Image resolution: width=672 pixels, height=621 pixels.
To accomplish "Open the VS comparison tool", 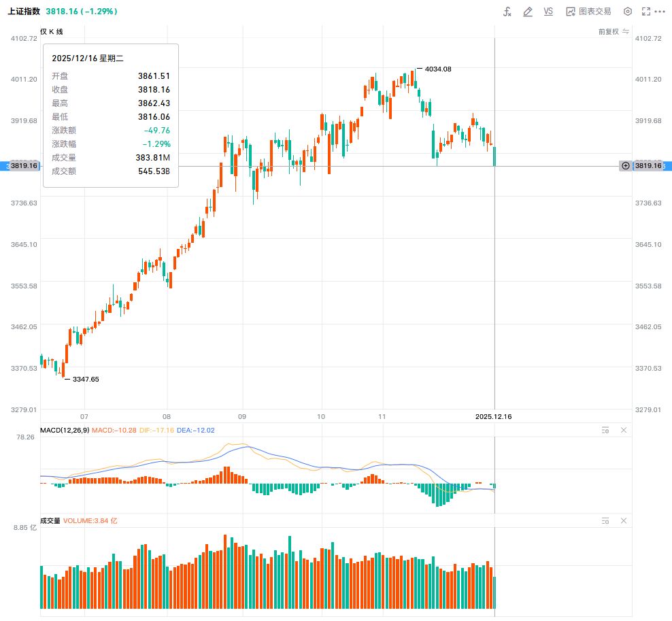I will click(548, 12).
